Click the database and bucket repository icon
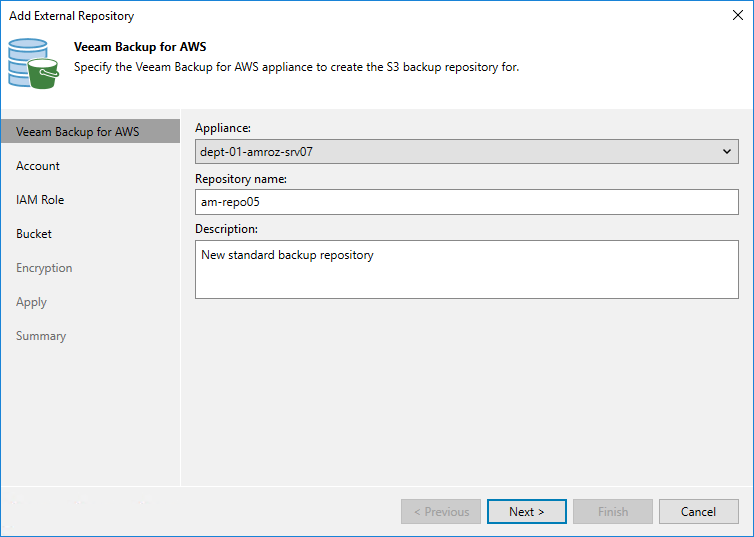Screen dimensions: 754x537 (34, 63)
